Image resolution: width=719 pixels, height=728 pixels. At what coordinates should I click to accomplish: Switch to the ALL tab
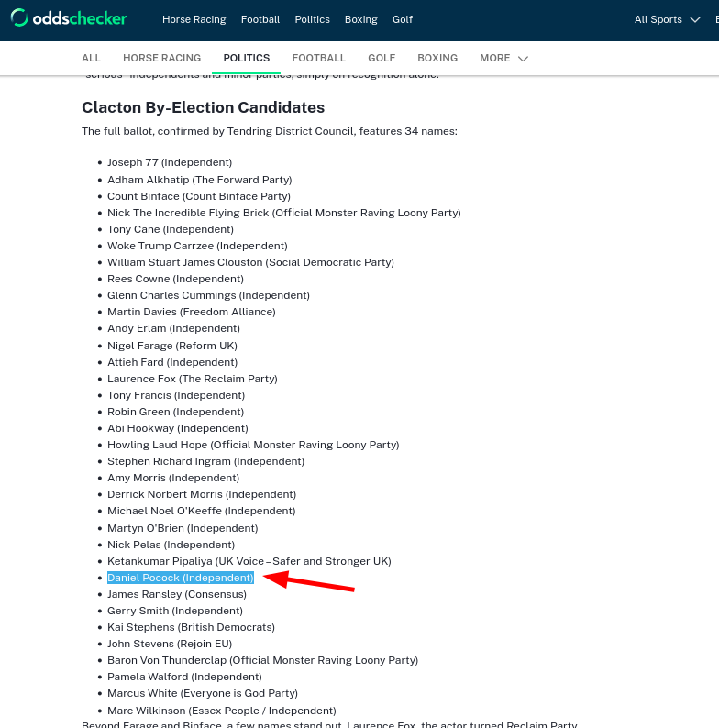91,58
